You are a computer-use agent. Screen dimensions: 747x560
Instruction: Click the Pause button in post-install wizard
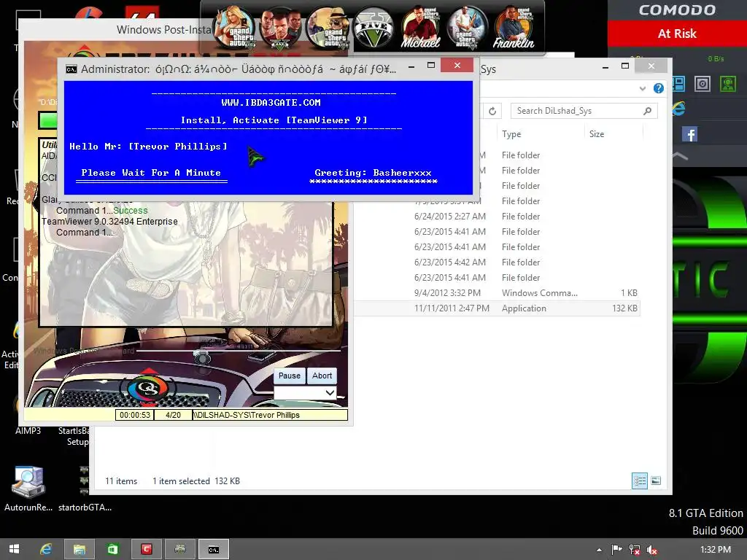tap(289, 376)
